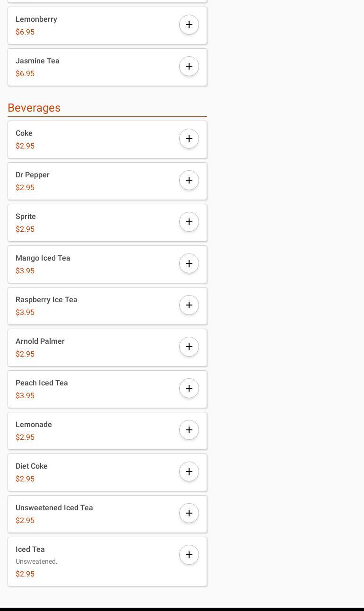Add the Iced Tea item to cart
This screenshot has height=611, width=364.
[189, 555]
